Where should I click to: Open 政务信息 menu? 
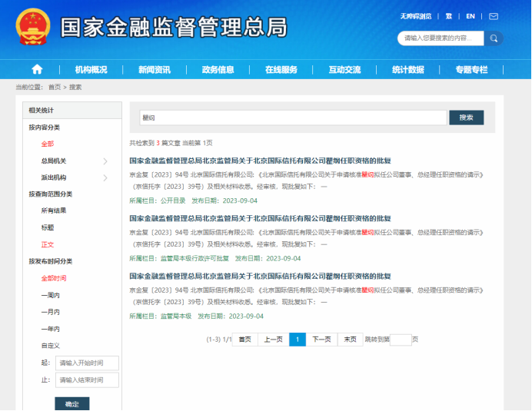(x=218, y=70)
